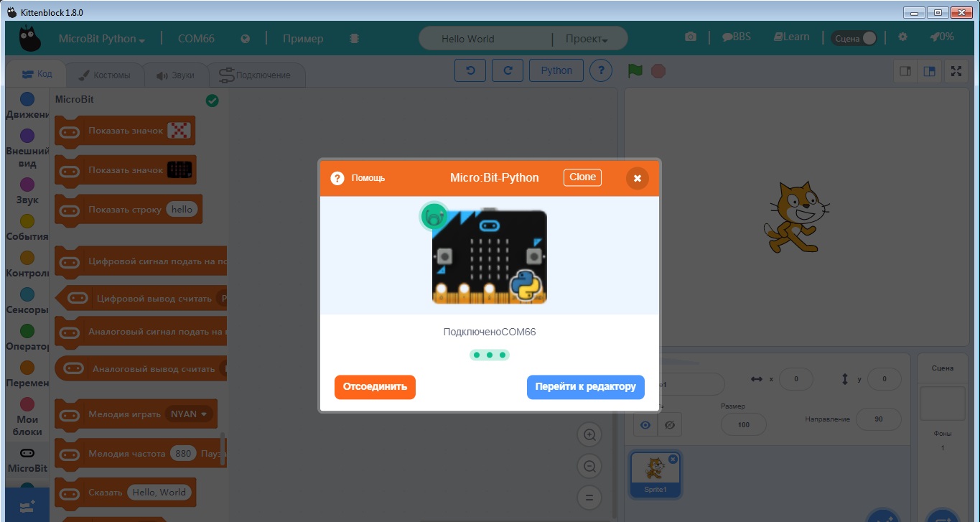980x522 pixels.
Task: Click the redo arrow button
Action: tap(508, 70)
